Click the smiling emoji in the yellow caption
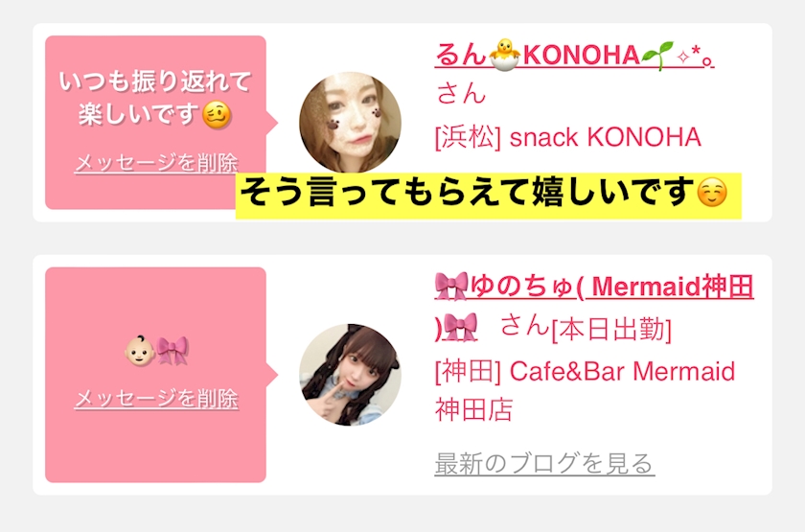 tap(712, 193)
